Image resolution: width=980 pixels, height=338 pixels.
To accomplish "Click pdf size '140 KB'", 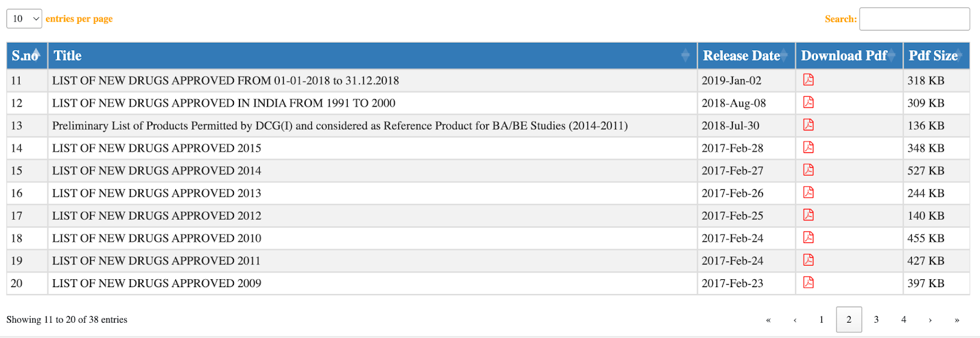I will [x=926, y=216].
